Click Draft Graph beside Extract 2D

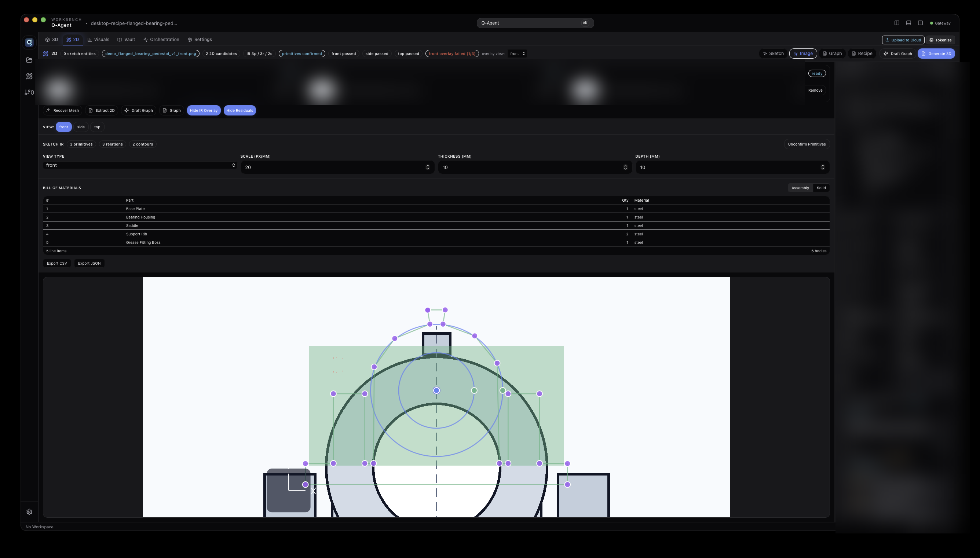(x=139, y=110)
